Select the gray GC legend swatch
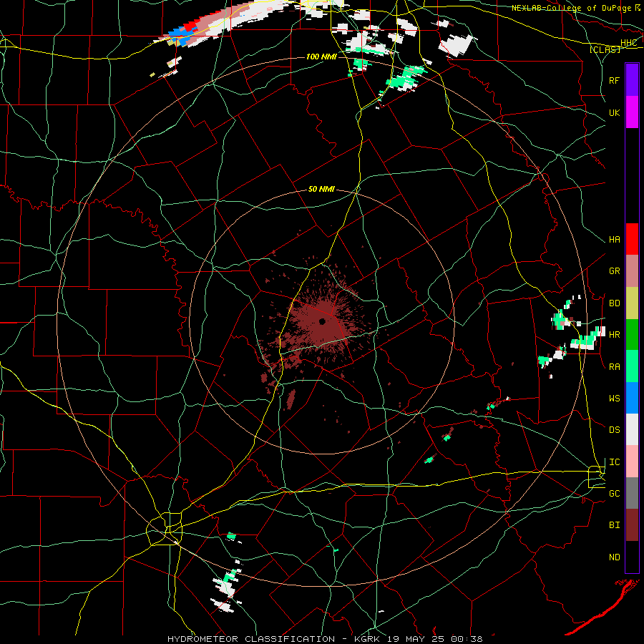The width and height of the screenshot is (644, 644). click(632, 493)
